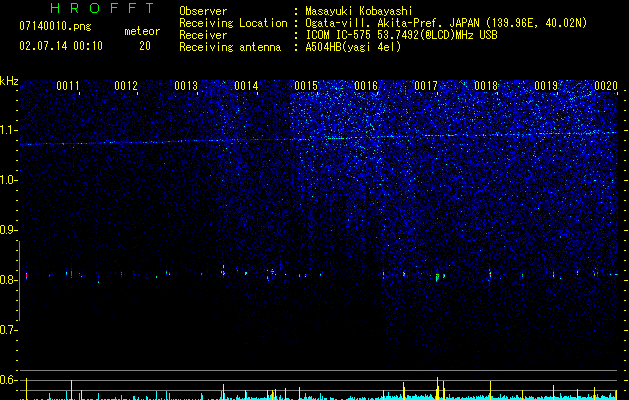Select the Ogata-vill. Akita-Pref. JAPAN location text

coord(446,23)
